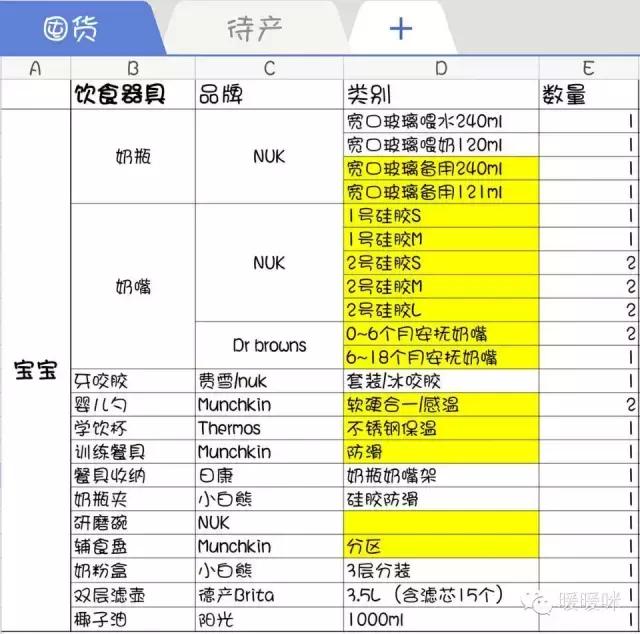
Task: Click 小白熊 brand in 奶粉盒 row
Action: [269, 571]
